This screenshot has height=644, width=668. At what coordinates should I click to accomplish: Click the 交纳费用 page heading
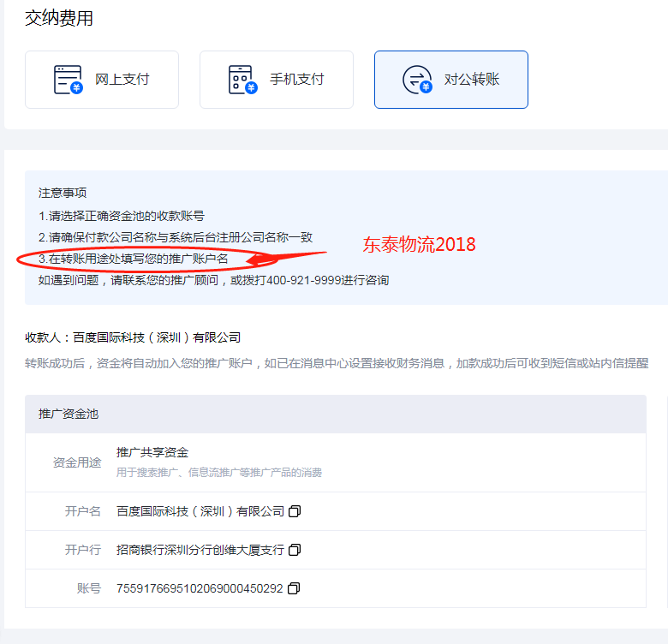click(x=59, y=18)
